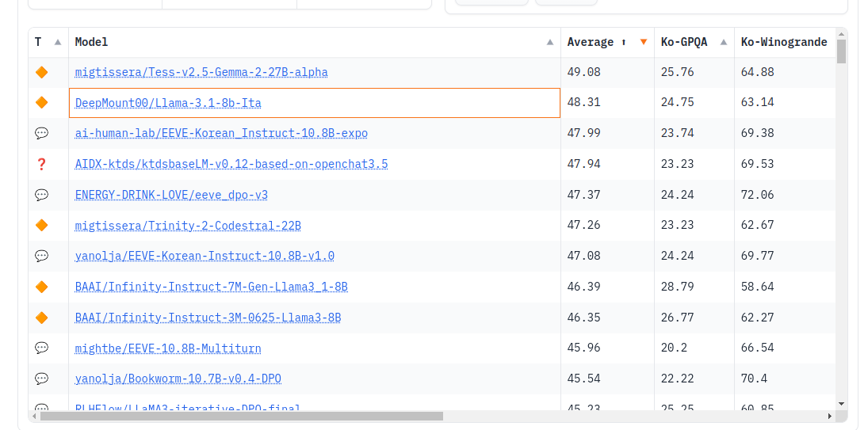
Task: Click Ko-Winogrande value 63.14
Action: (757, 102)
